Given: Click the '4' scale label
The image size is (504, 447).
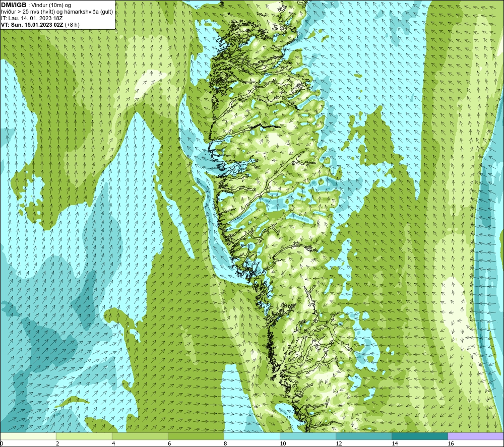Looking at the screenshot, I should pyautogui.click(x=113, y=443).
